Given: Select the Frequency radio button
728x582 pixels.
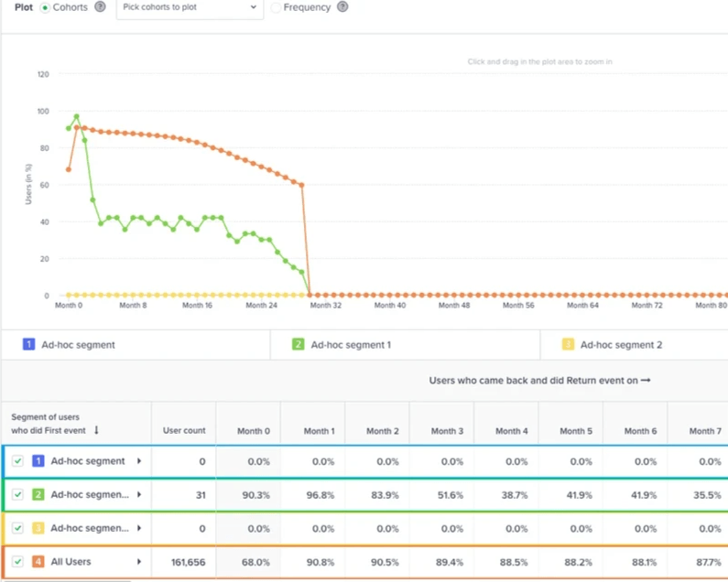Looking at the screenshot, I should coord(276,8).
